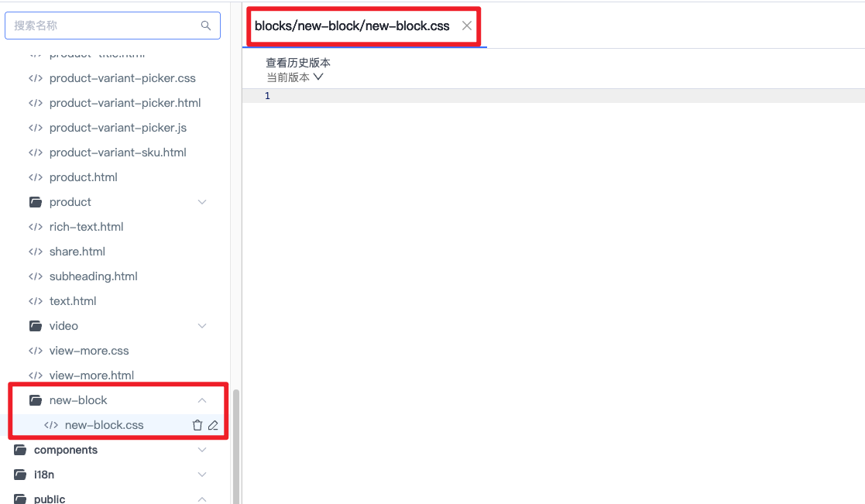This screenshot has height=504, width=865.
Task: Open product-variant-picker.js file
Action: [x=118, y=128]
